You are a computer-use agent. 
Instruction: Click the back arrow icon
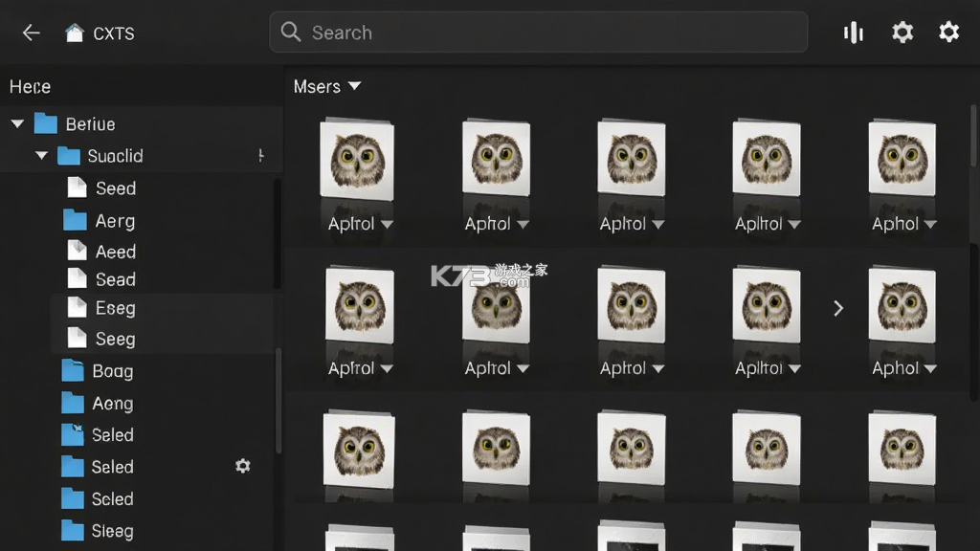(31, 33)
